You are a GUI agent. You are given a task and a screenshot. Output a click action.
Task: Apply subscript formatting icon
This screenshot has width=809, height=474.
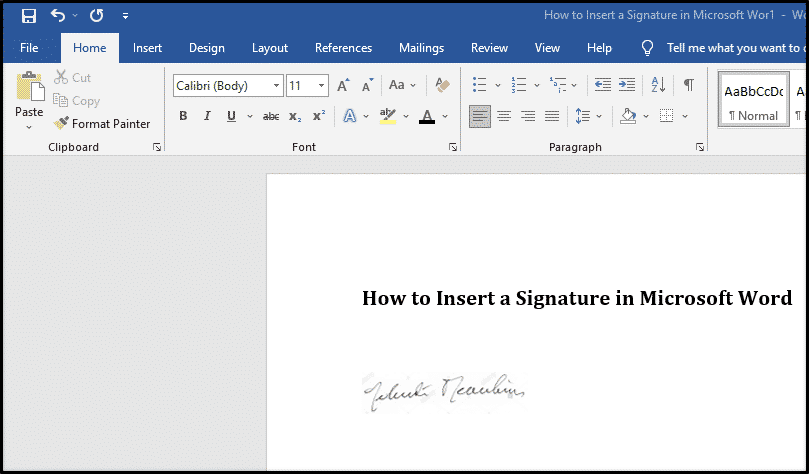pyautogui.click(x=295, y=117)
